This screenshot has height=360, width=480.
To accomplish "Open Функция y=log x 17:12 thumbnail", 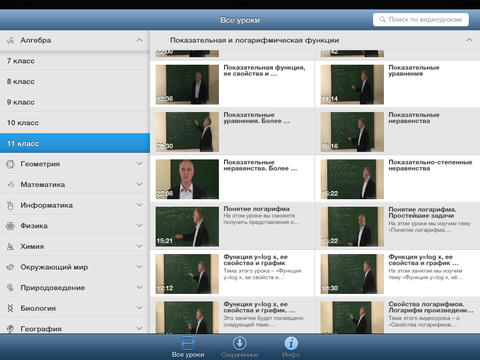I will click(187, 274).
